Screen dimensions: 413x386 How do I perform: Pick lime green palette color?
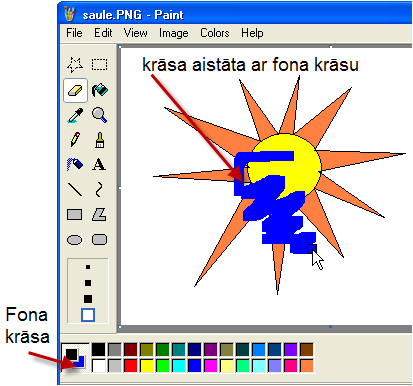[163, 366]
